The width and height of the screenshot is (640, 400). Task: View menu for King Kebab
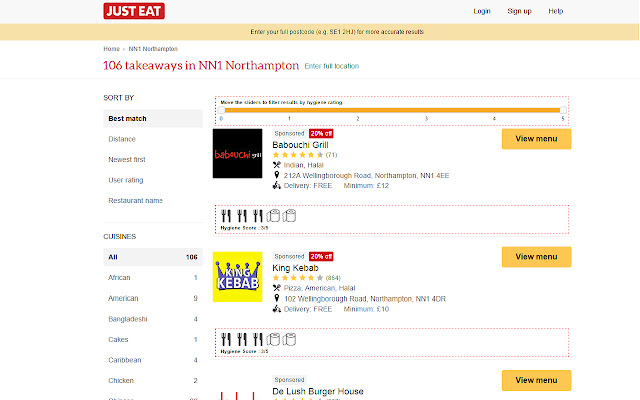pos(536,257)
